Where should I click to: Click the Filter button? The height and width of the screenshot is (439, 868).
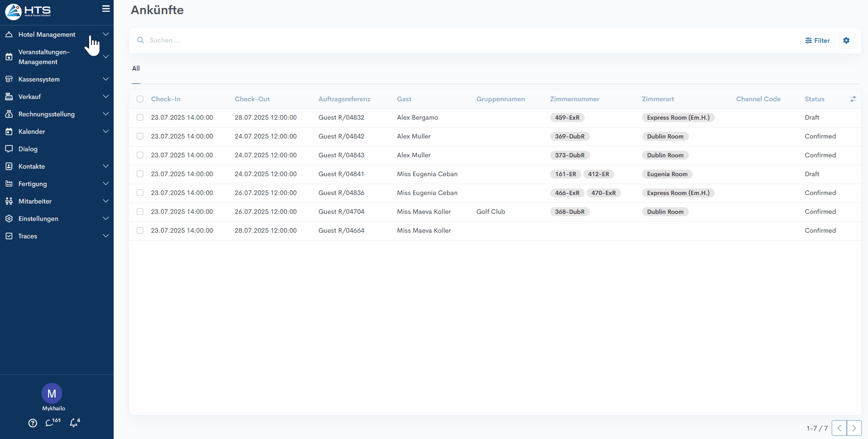817,41
